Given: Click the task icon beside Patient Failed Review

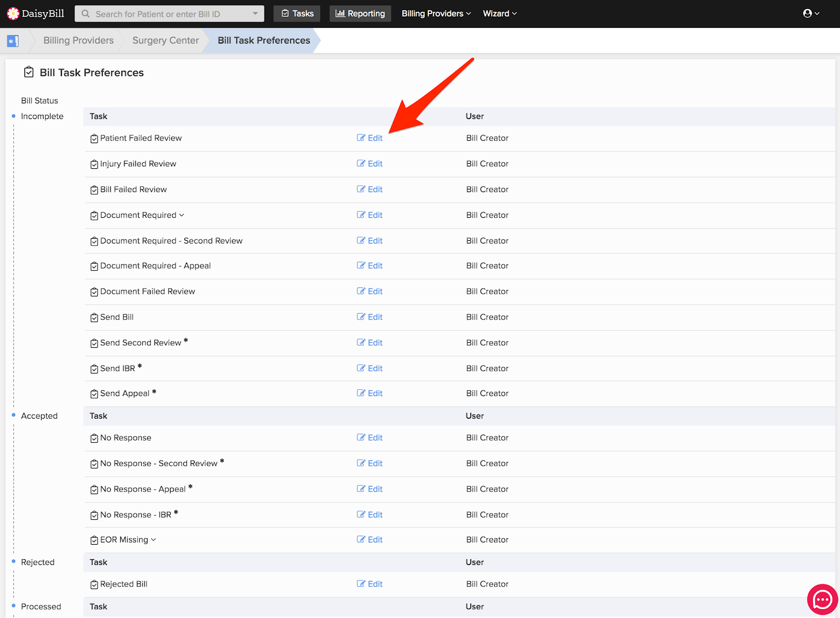Looking at the screenshot, I should [x=94, y=138].
